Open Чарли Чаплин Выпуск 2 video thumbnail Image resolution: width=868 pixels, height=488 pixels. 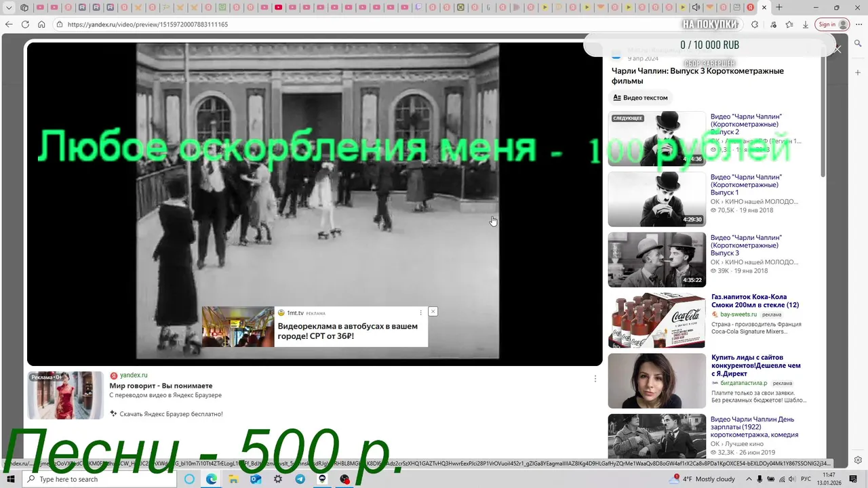point(656,138)
